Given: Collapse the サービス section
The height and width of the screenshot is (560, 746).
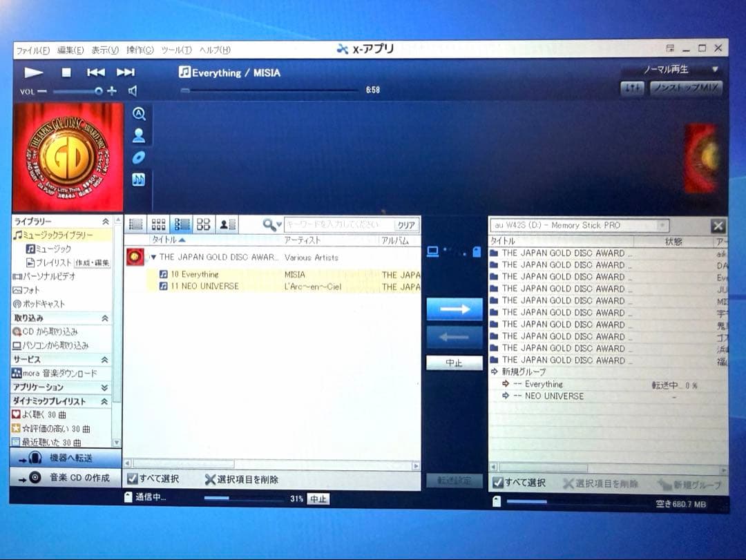Looking at the screenshot, I should pos(105,360).
